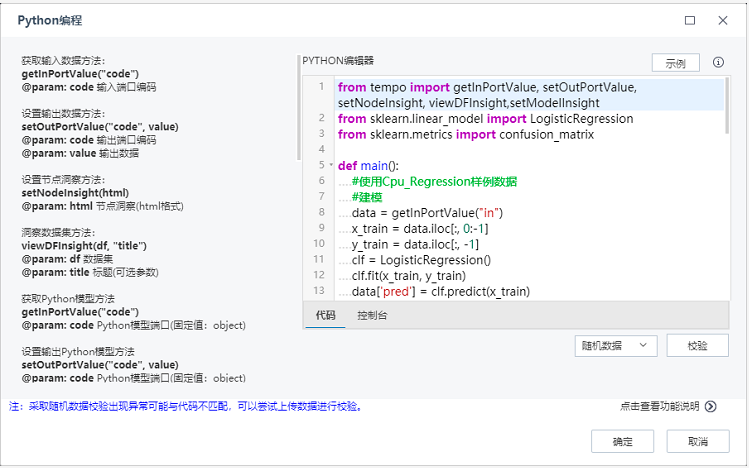Click the info icon beside 示例 button
The image size is (749, 468).
click(718, 62)
